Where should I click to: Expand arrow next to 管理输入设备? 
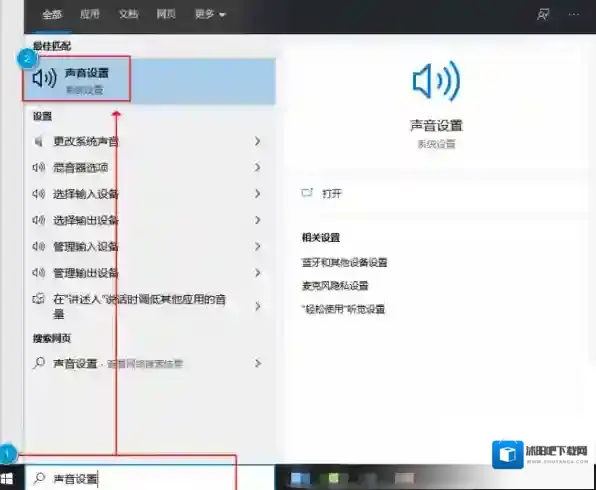pyautogui.click(x=258, y=246)
